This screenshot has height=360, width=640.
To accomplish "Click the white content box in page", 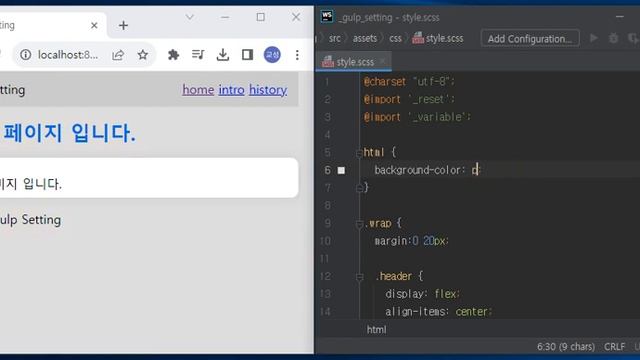I will pos(149,178).
